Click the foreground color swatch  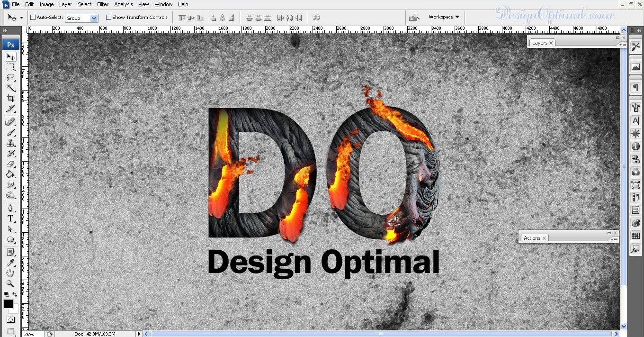tap(8, 304)
